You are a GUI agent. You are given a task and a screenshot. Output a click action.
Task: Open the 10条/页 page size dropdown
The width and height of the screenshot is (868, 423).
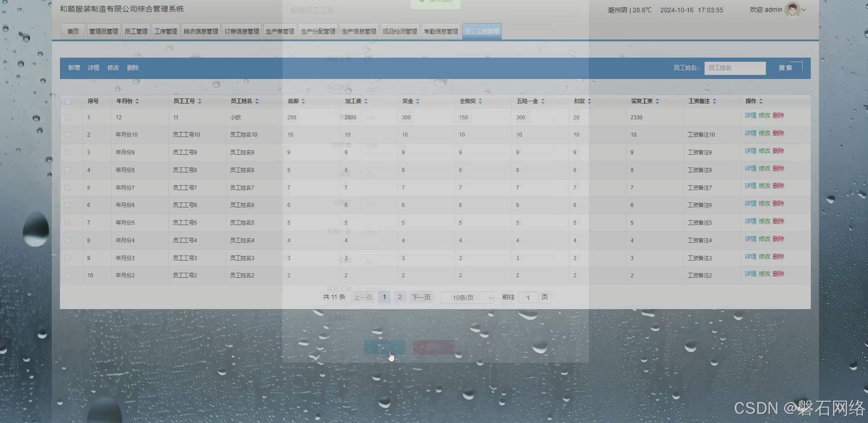467,298
